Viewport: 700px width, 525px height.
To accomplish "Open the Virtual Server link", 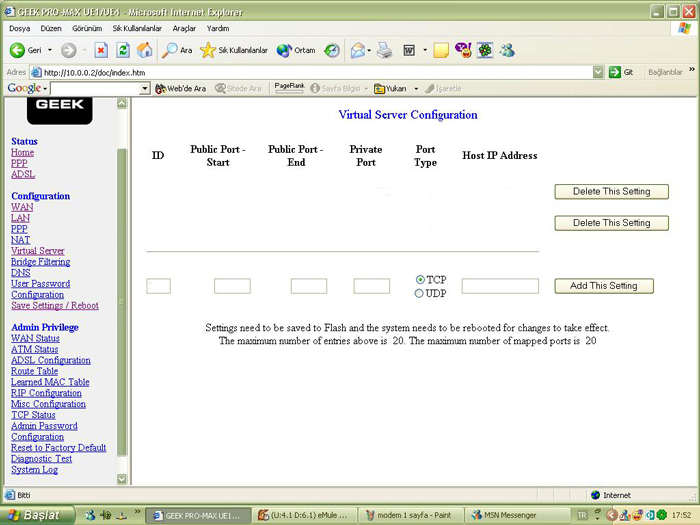I will point(38,251).
